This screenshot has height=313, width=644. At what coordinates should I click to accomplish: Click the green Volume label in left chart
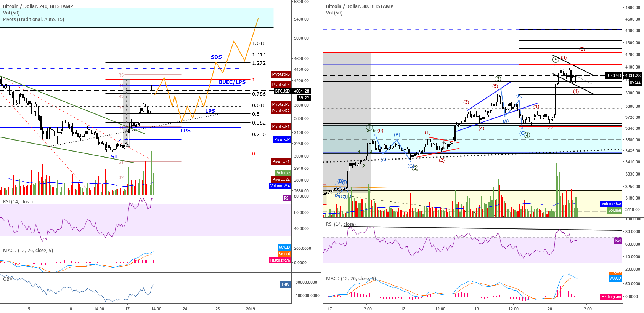[283, 173]
